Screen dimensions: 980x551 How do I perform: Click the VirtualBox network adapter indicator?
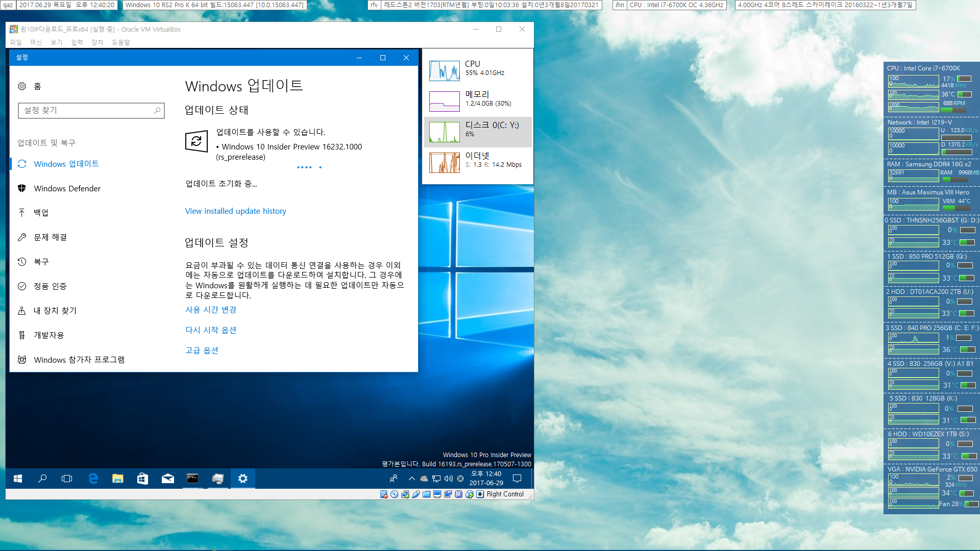405,494
